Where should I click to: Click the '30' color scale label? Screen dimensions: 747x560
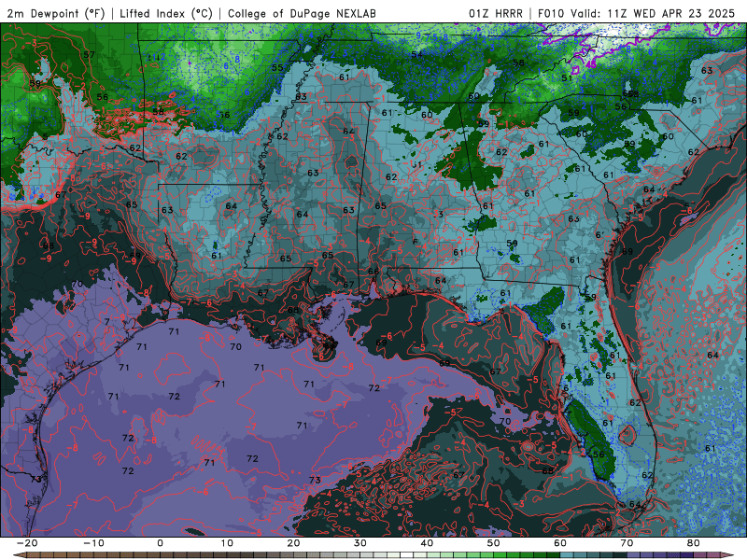tap(360, 543)
